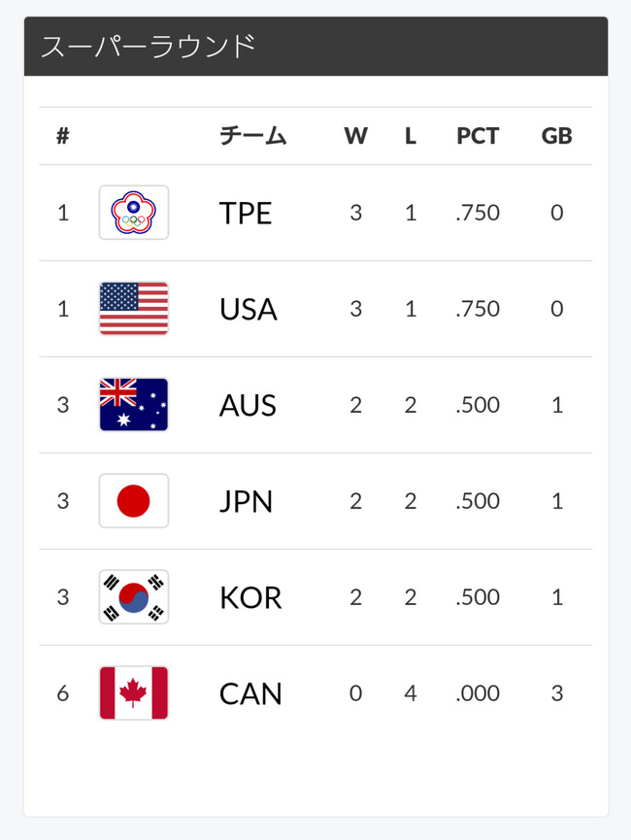
Task: Open the CAN team page
Action: [250, 693]
